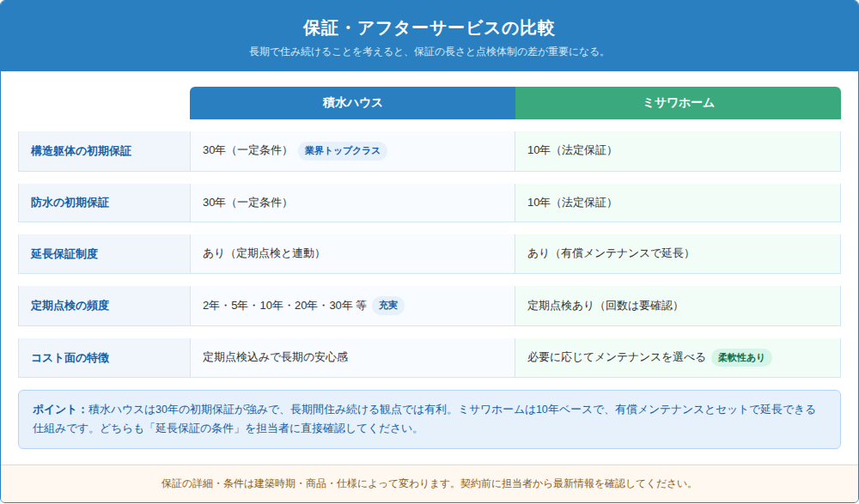This screenshot has width=859, height=504.
Task: Select the 業界トップクラス badge
Action: tap(343, 150)
